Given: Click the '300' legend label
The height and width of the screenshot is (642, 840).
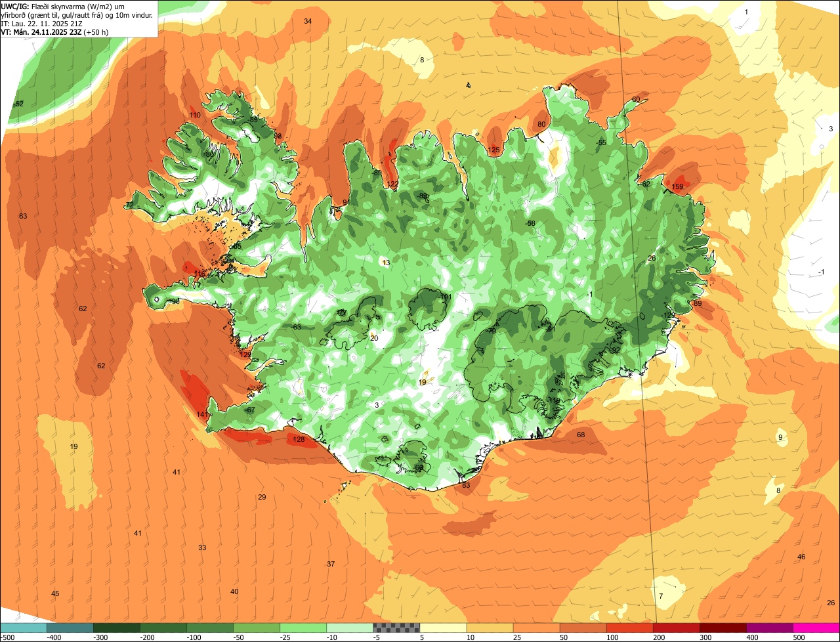Looking at the screenshot, I should coord(706,637).
